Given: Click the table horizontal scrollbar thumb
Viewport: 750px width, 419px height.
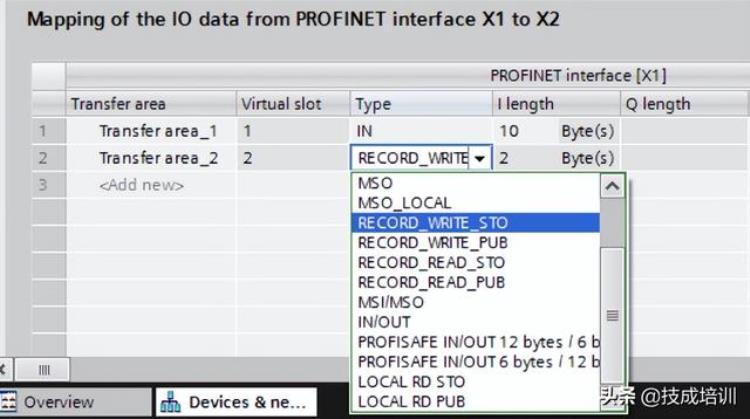Looking at the screenshot, I should [44, 370].
